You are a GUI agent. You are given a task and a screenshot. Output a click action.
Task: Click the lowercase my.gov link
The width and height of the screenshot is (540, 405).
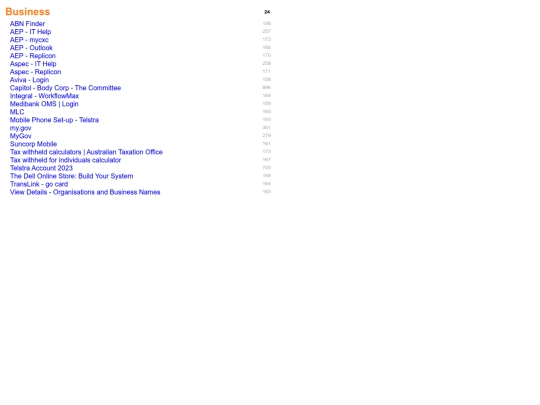click(x=21, y=128)
